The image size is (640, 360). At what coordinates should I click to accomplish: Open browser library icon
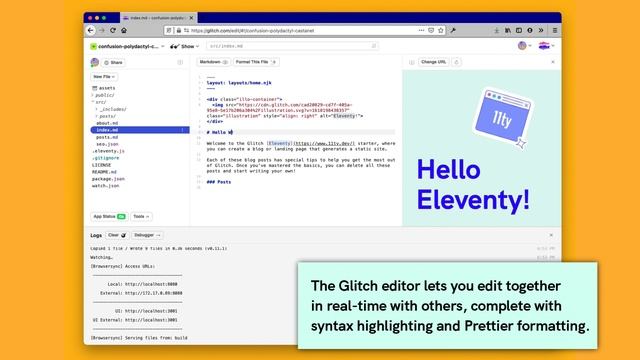(x=508, y=30)
